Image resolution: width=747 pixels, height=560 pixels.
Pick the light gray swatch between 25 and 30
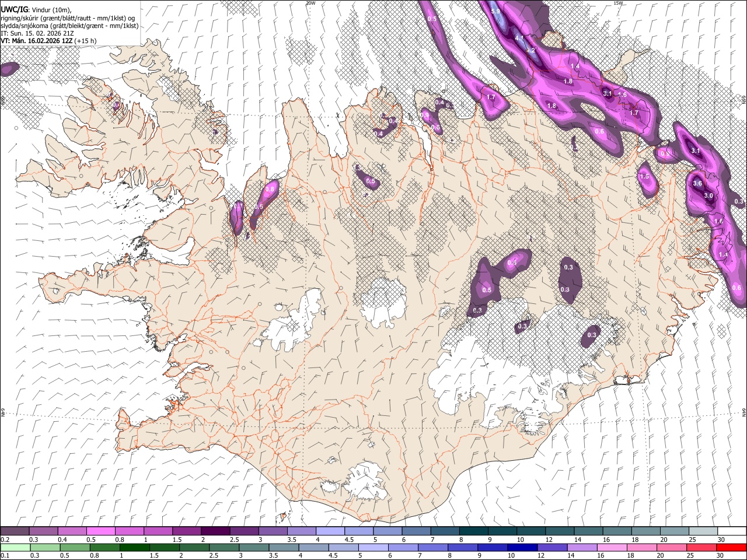tap(703, 531)
